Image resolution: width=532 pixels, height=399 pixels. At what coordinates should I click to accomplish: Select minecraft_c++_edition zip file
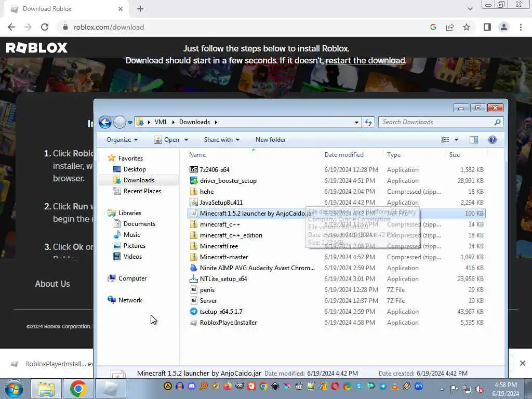click(x=231, y=235)
